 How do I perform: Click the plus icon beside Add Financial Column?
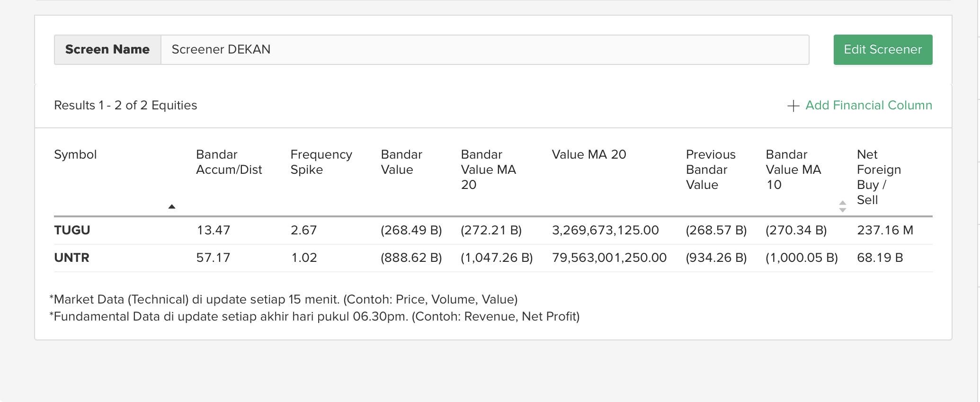[x=793, y=106]
